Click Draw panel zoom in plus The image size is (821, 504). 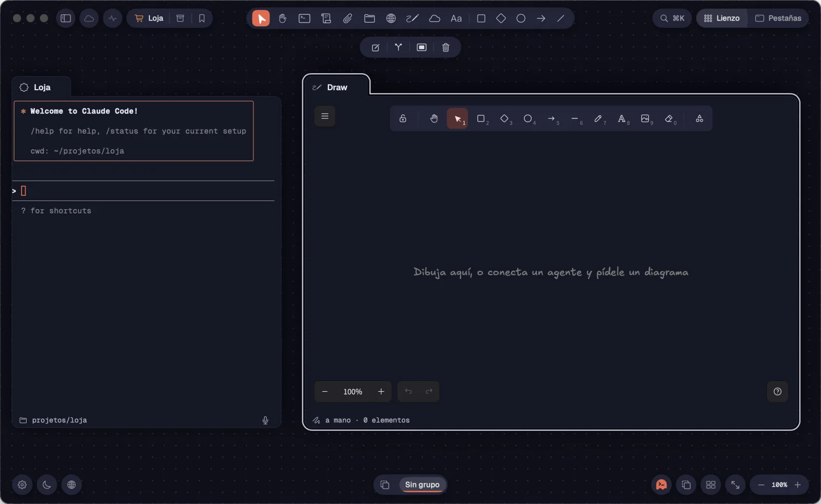point(381,392)
